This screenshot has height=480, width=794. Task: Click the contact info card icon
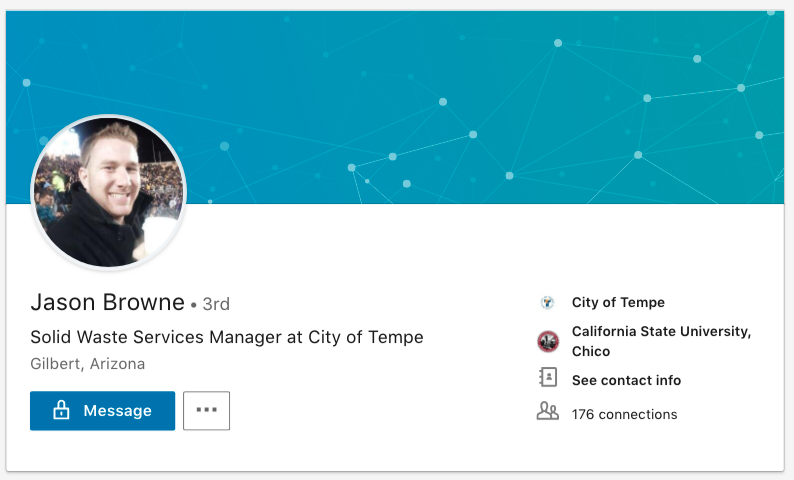547,378
